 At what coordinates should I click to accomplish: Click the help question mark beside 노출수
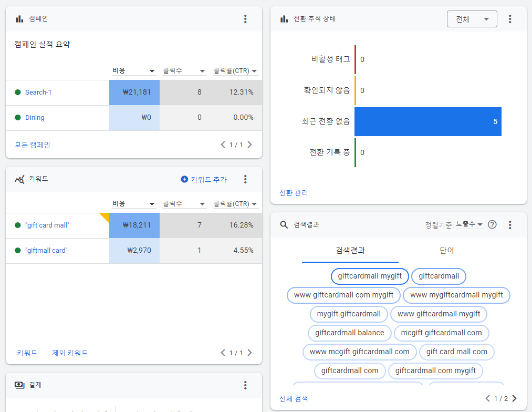[492, 224]
